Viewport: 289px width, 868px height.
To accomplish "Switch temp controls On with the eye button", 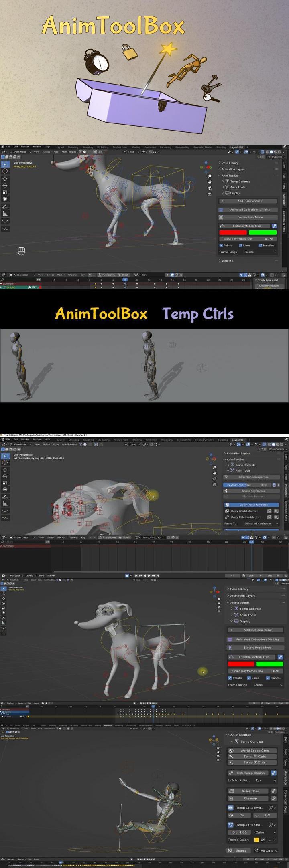I will (239, 815).
